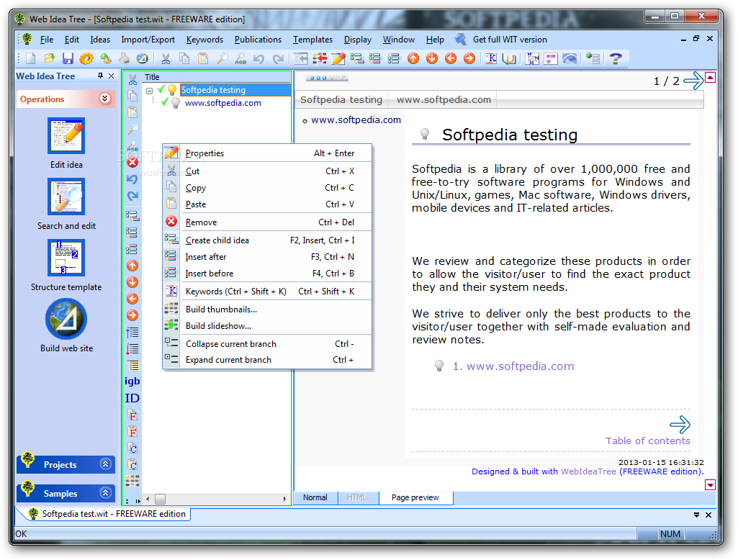Click the Save floppy disk icon

click(x=68, y=58)
